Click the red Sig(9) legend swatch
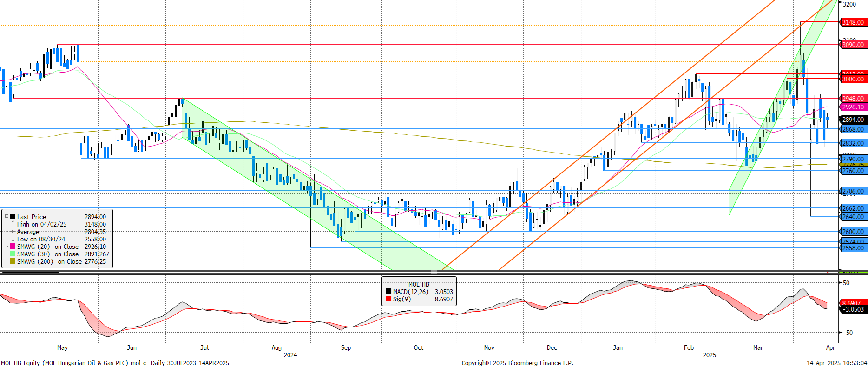The height and width of the screenshot is (367, 868). click(388, 299)
